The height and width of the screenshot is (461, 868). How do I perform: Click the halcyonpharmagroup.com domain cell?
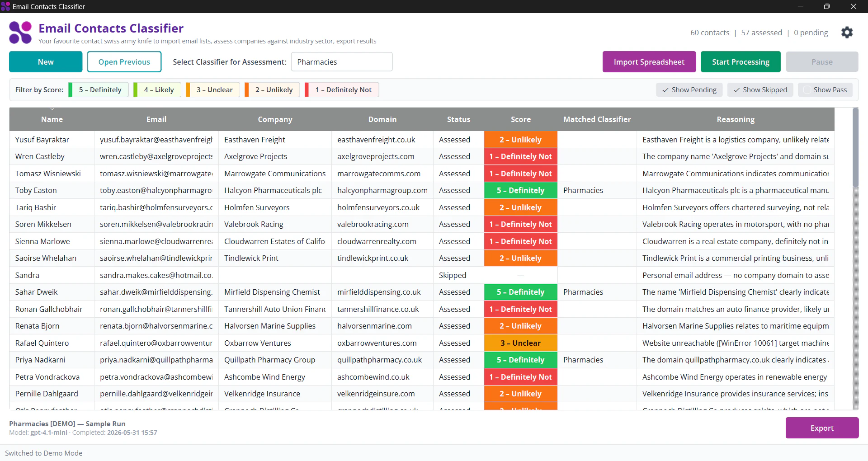pyautogui.click(x=382, y=190)
